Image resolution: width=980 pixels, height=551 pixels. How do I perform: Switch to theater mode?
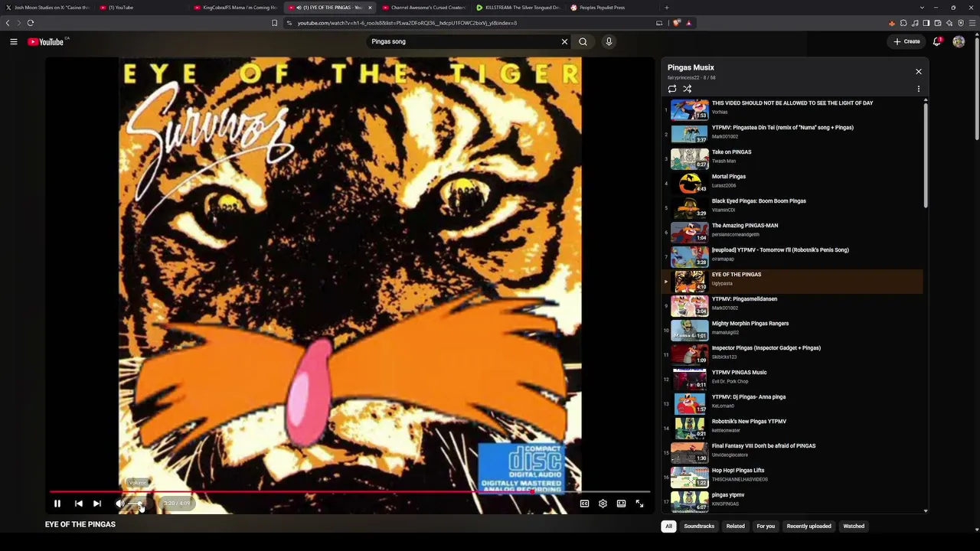[x=621, y=504]
